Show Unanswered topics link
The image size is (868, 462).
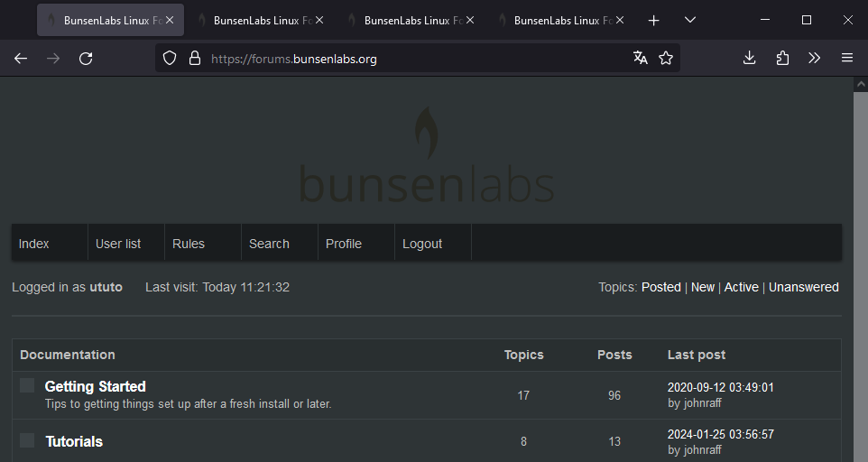coord(803,287)
